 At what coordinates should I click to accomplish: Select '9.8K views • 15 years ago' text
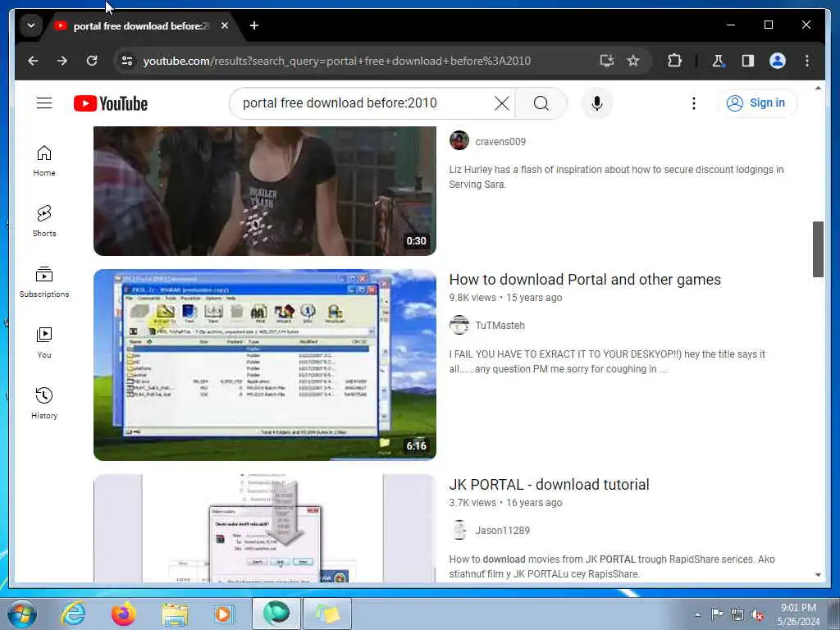(x=505, y=298)
